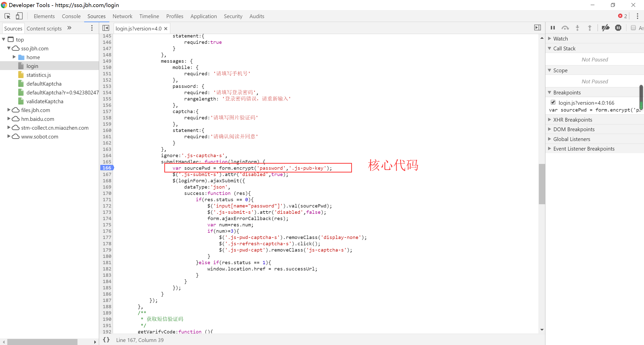Screen dimensions: 644x345
Task: Open the Console tab
Action: [71, 16]
